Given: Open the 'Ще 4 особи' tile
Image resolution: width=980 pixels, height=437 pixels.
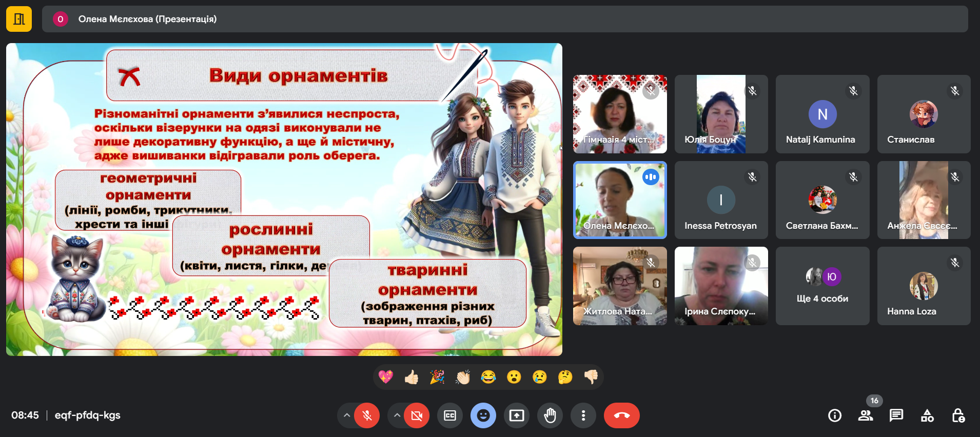Looking at the screenshot, I should click(822, 286).
